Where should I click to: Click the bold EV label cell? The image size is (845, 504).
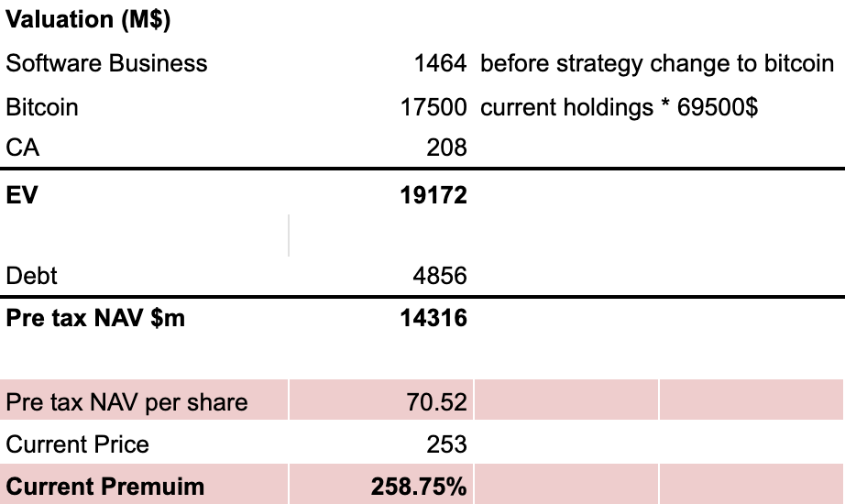[x=21, y=194]
